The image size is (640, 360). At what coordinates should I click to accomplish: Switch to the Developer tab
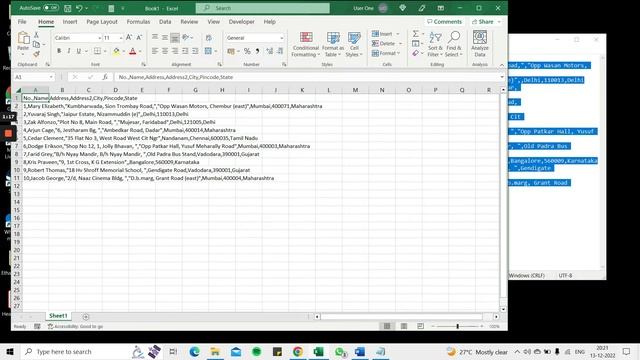(x=241, y=22)
